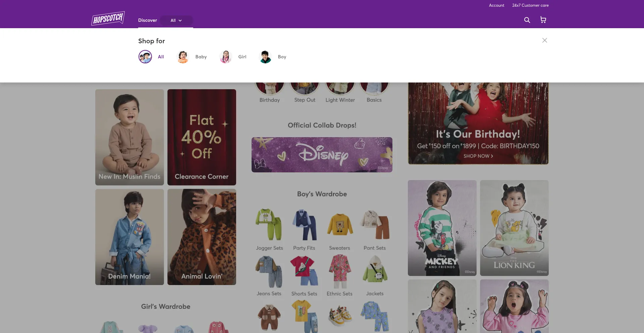The height and width of the screenshot is (333, 644).
Task: Expand the All category dropdown
Action: pos(176,20)
